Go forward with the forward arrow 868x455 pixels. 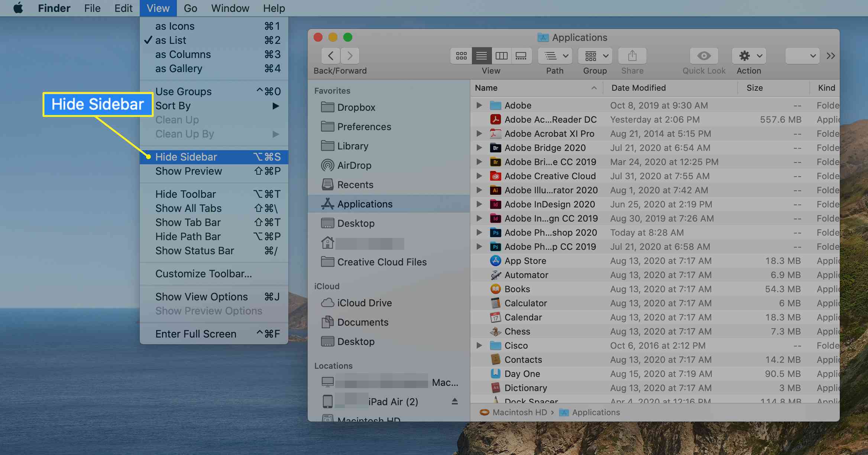pyautogui.click(x=350, y=56)
